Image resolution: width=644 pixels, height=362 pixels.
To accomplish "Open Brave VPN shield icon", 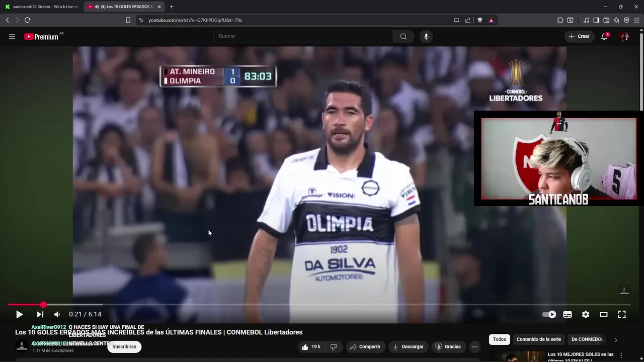I will click(x=626, y=20).
